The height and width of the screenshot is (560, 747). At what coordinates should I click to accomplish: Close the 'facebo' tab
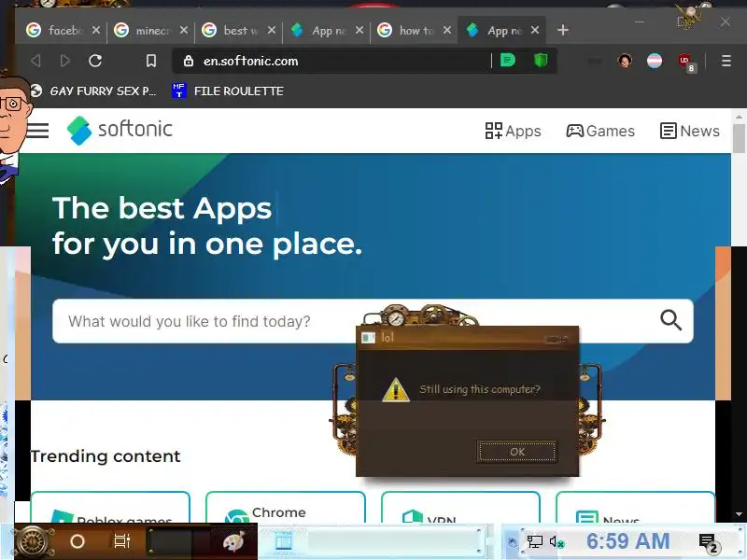click(96, 30)
